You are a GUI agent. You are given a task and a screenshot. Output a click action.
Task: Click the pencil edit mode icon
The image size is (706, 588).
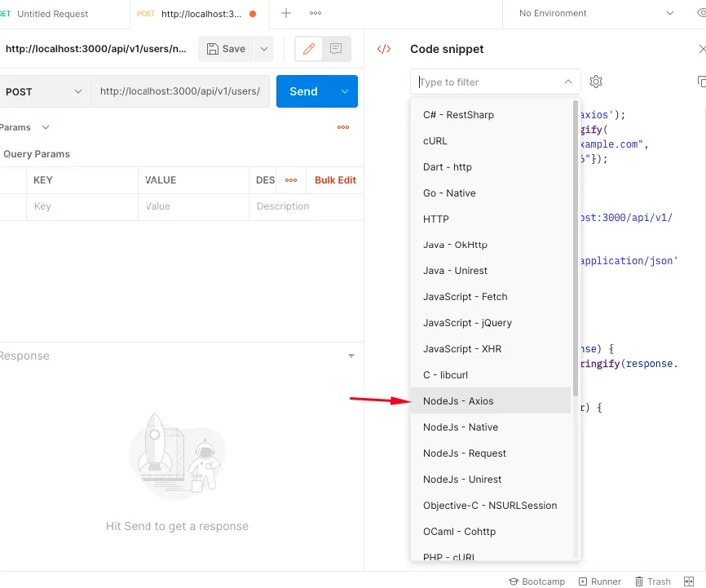pos(308,49)
